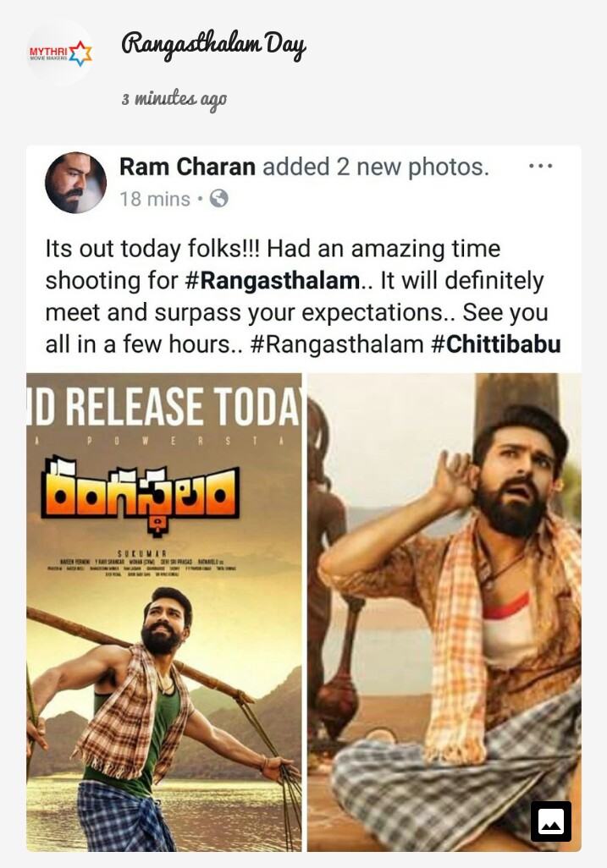Image resolution: width=607 pixels, height=868 pixels.
Task: Click the Sukumar credits block on poster
Action: click(141, 564)
